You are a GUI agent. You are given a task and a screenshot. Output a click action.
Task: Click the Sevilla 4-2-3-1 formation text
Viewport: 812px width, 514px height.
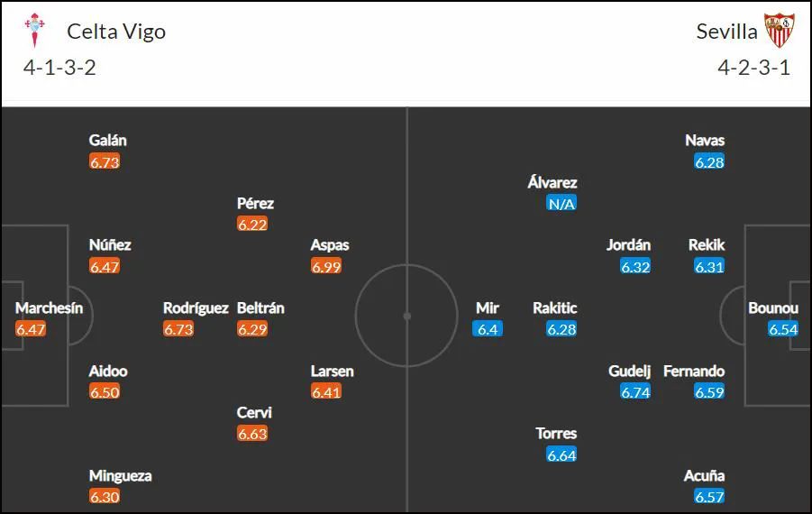coord(754,68)
